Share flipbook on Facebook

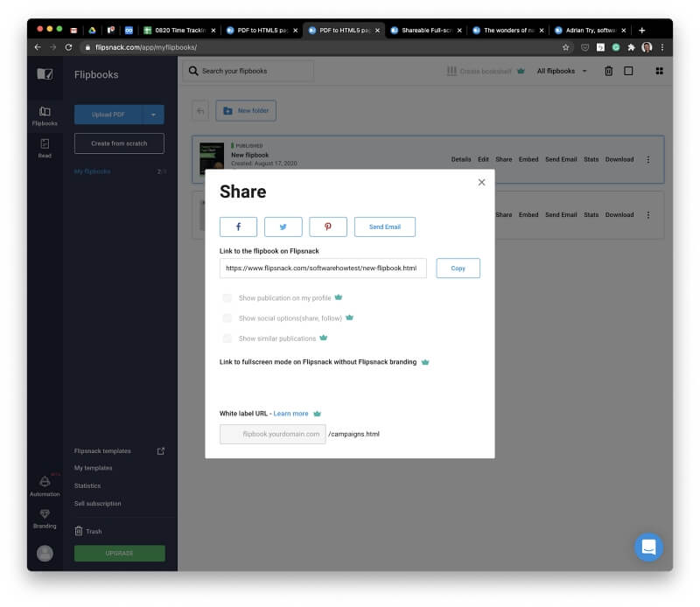(238, 227)
